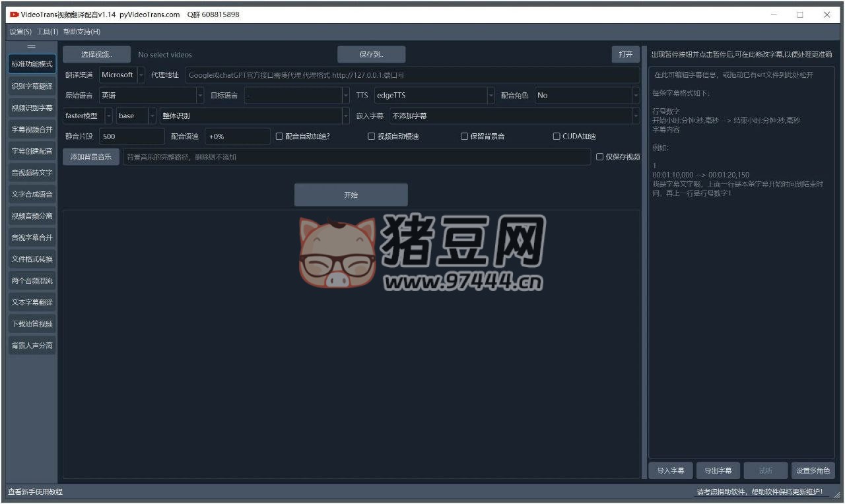Toggle the CUDA加速 checkbox

[x=557, y=137]
